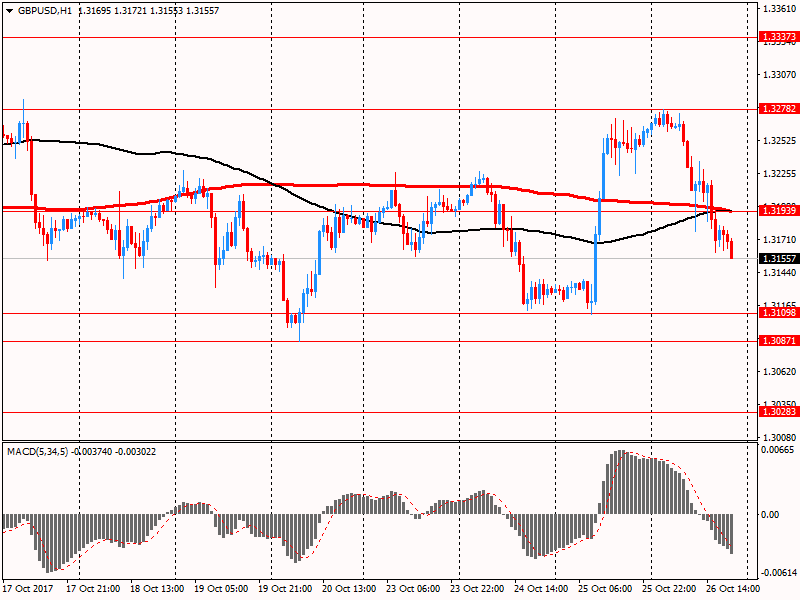
Task: Select the 1.33373 price level label
Action: pyautogui.click(x=779, y=37)
